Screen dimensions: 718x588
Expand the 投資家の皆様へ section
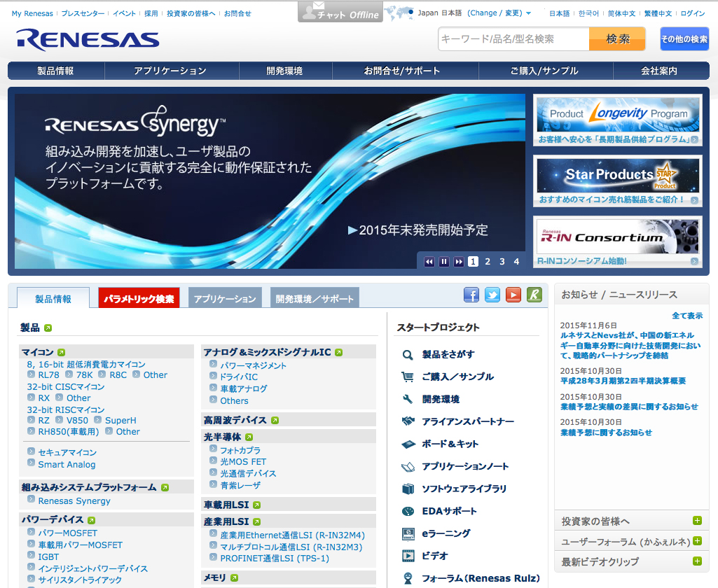tap(697, 521)
